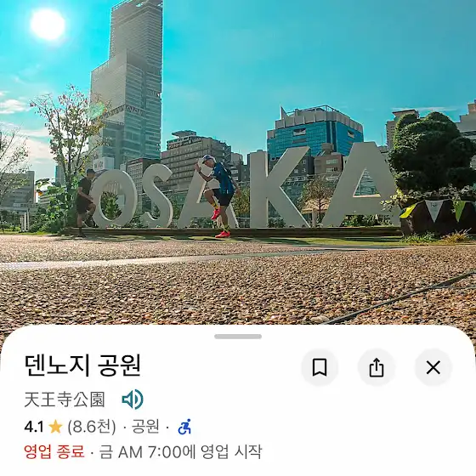Close the 덴노지 공원 place card

tap(433, 367)
